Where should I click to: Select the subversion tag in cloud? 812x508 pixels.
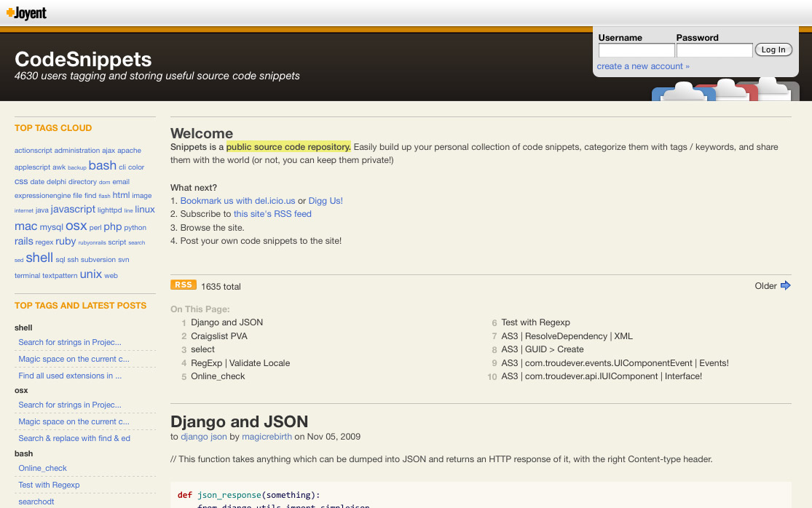pyautogui.click(x=98, y=260)
